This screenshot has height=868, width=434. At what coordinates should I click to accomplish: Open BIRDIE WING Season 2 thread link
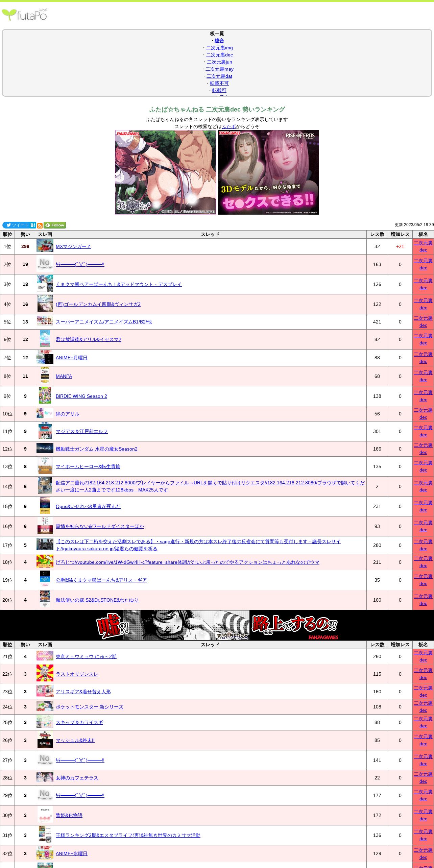(x=81, y=396)
